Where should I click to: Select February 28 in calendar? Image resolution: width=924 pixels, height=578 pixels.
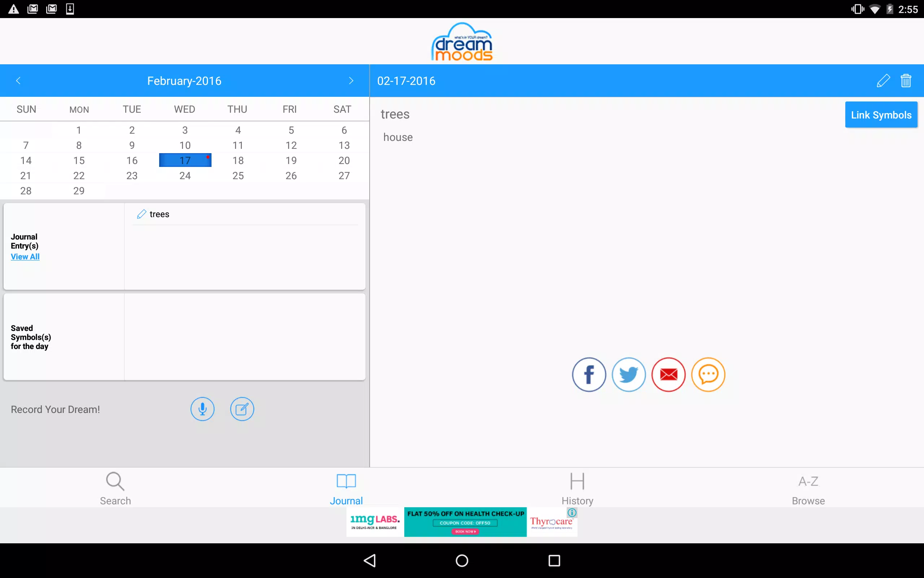[x=26, y=191]
